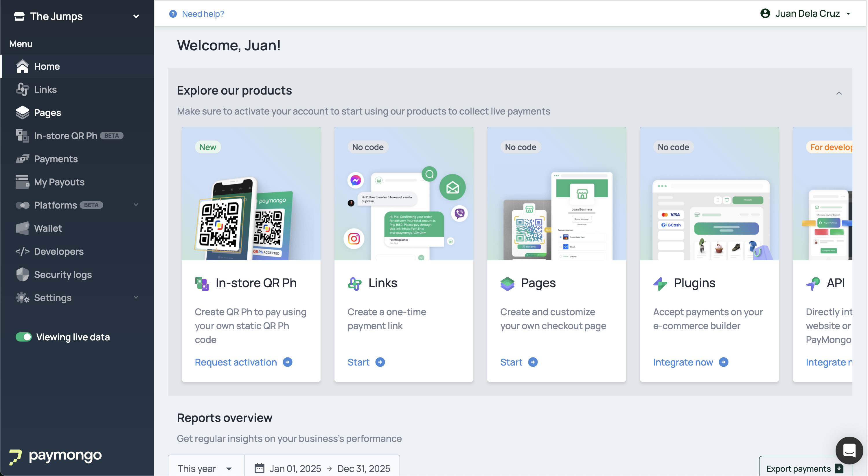Image resolution: width=868 pixels, height=476 pixels.
Task: Click the arrow icon next to Request activation
Action: point(287,362)
